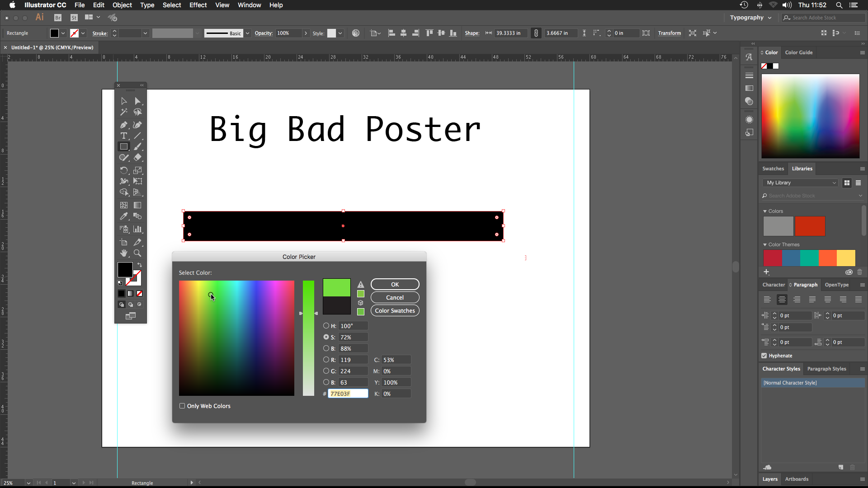The height and width of the screenshot is (488, 868).
Task: Open the Typography workspace dropdown
Action: 750,18
